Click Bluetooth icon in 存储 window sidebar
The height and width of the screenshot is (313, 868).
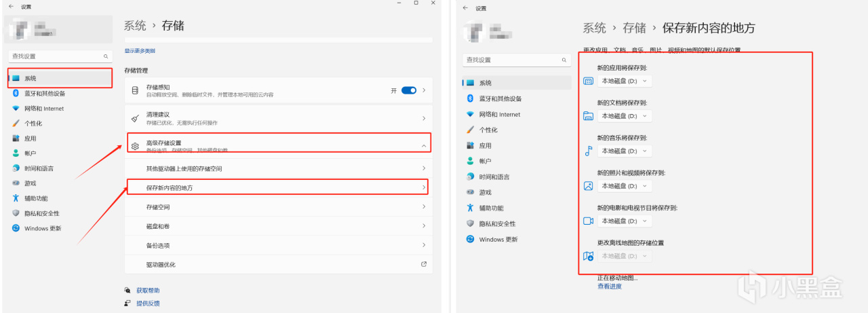16,94
